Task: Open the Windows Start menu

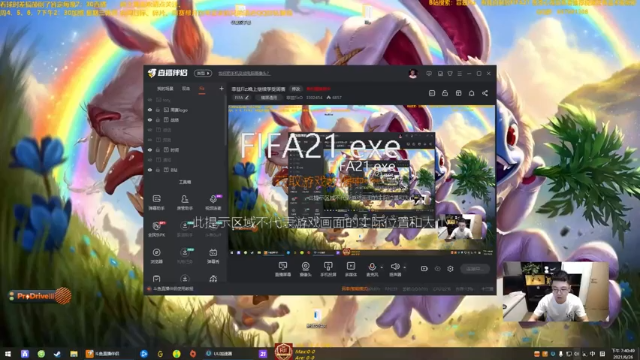Action: [8, 354]
